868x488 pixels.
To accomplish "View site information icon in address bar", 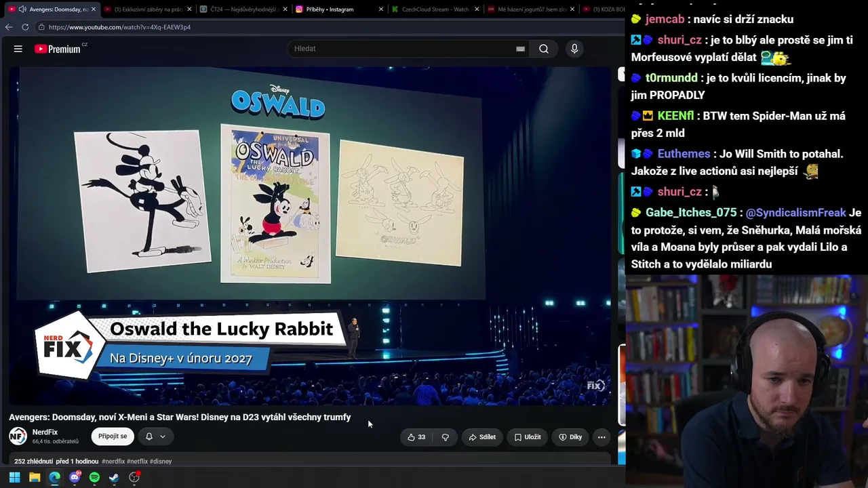I will [41, 27].
